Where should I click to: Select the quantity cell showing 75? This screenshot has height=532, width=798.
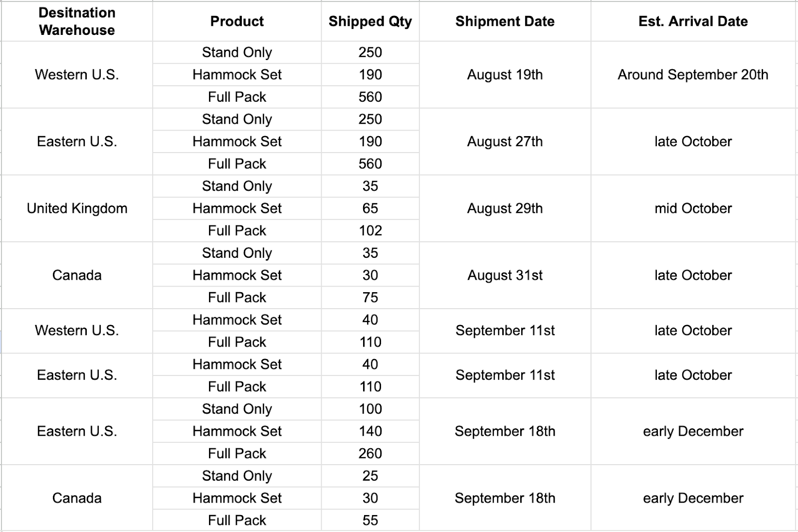[370, 297]
